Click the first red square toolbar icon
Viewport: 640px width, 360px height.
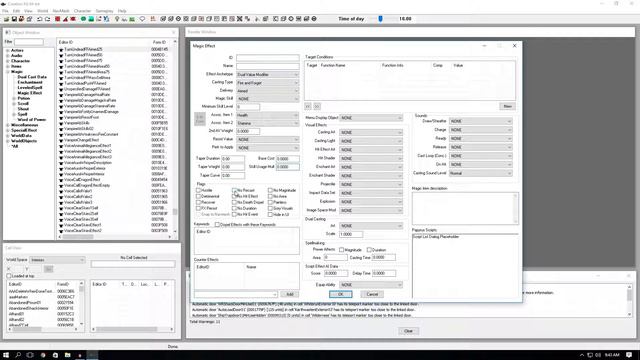pos(58,19)
